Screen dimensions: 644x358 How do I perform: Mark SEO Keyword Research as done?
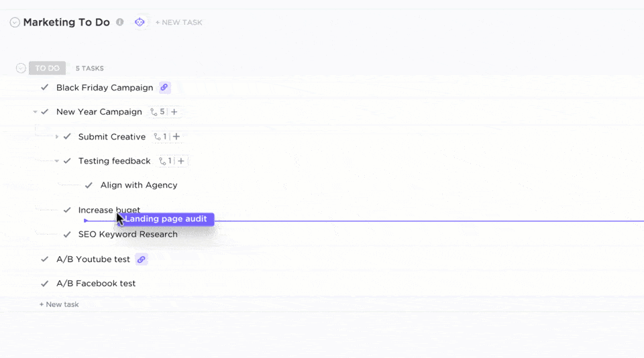point(67,235)
